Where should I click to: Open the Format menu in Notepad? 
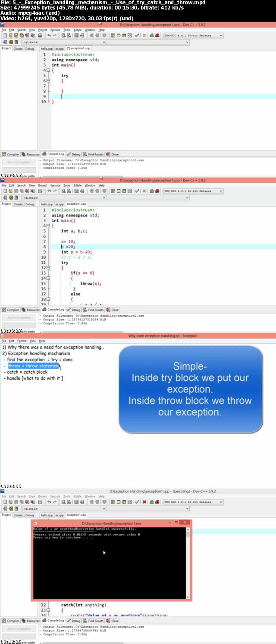(x=22, y=341)
